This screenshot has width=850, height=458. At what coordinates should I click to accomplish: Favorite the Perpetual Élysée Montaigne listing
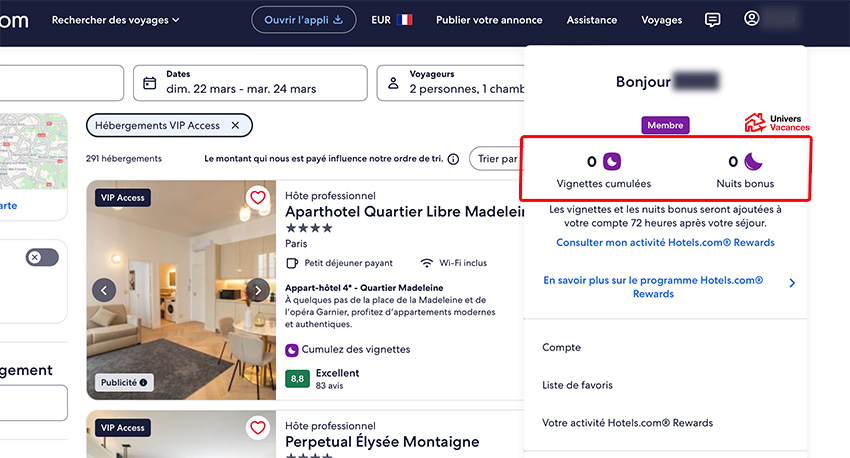pos(257,428)
